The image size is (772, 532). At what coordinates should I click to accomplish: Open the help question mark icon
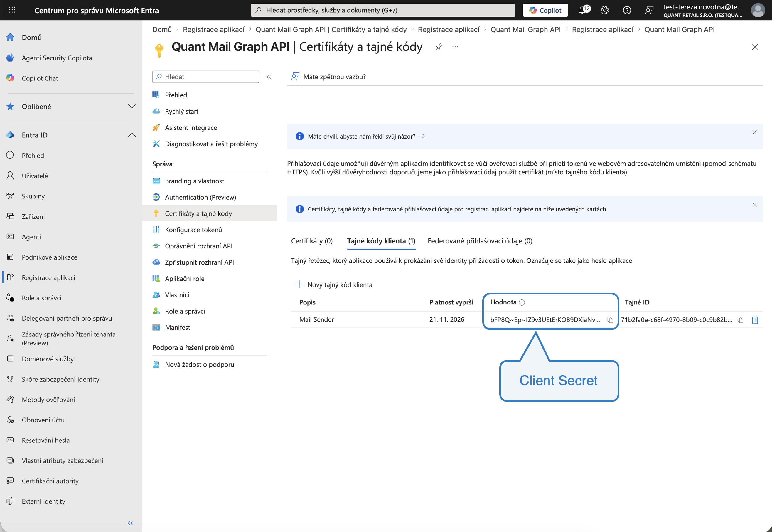point(627,10)
